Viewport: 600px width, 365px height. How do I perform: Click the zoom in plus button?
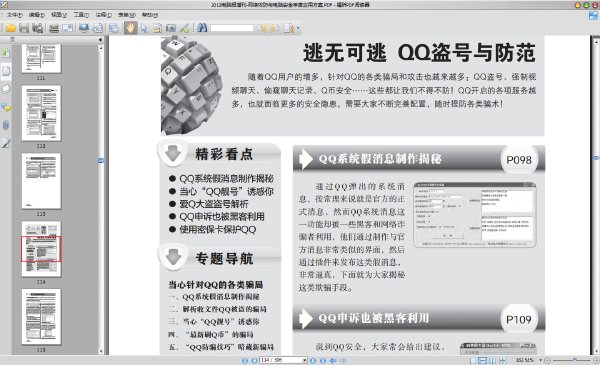pyautogui.click(x=596, y=360)
